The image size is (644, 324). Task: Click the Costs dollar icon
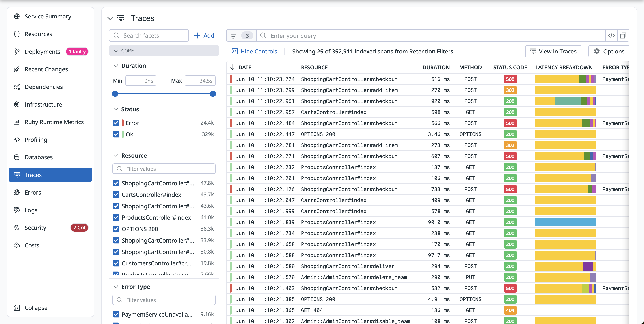pos(17,245)
